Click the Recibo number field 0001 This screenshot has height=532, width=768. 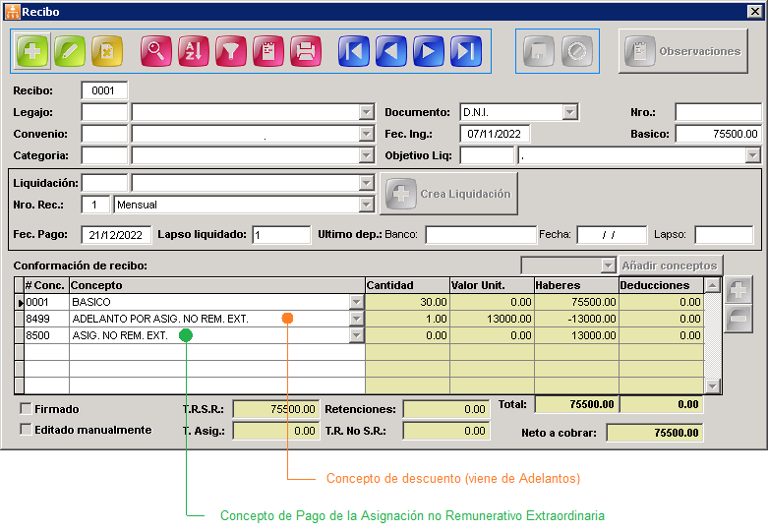104,90
